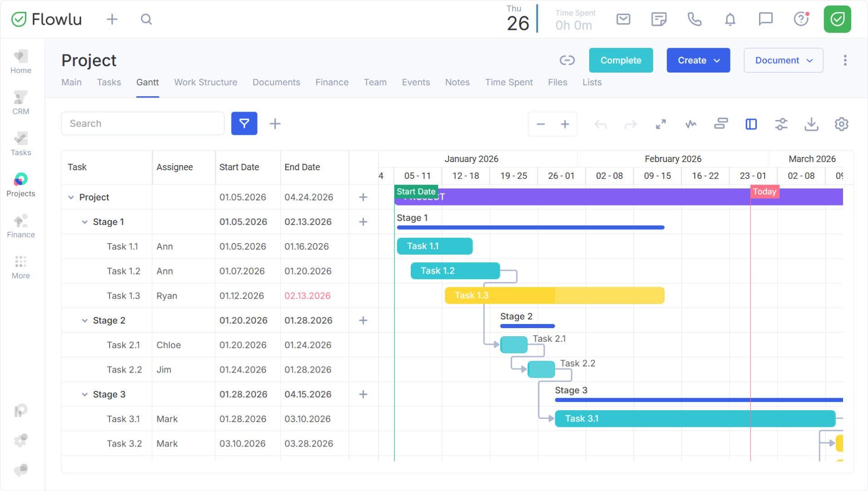Copy project link via chain icon
Viewport: 868px width, 491px height.
(x=567, y=60)
